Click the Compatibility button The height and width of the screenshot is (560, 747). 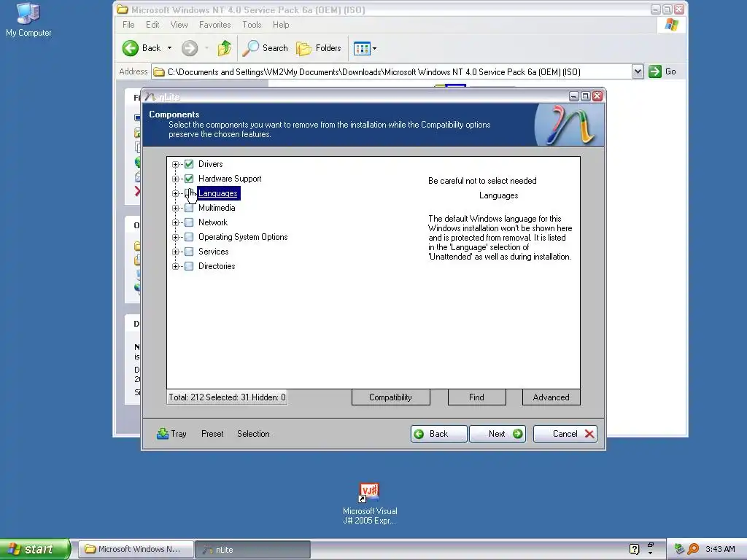(391, 397)
